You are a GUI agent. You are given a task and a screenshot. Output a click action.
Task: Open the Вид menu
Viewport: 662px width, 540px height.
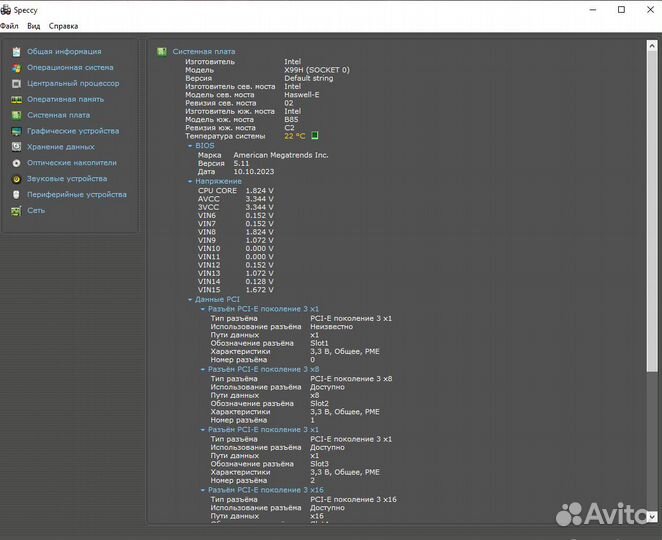[x=33, y=26]
